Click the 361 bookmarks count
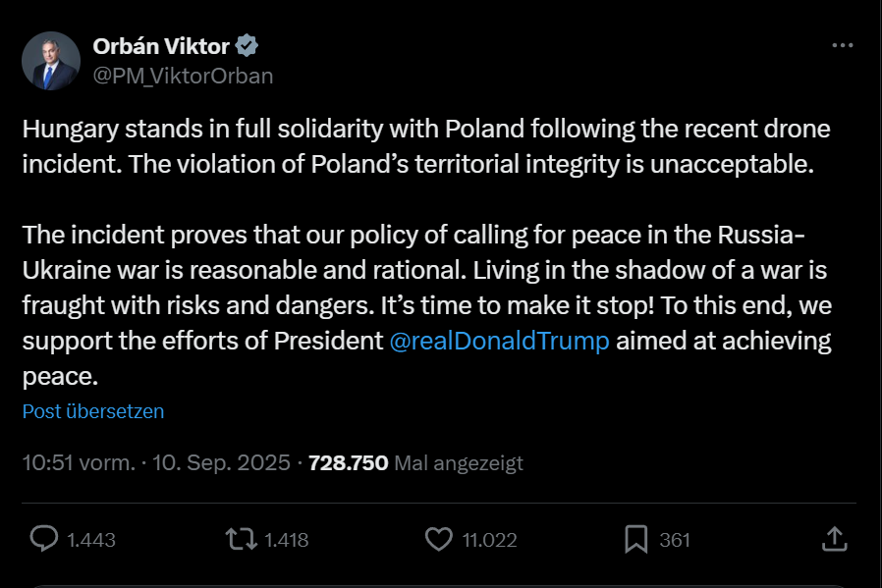The height and width of the screenshot is (588, 882). click(675, 540)
